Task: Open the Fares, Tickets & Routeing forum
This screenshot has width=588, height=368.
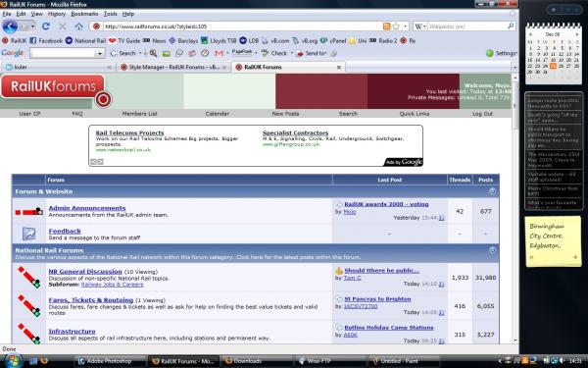Action: [91, 300]
